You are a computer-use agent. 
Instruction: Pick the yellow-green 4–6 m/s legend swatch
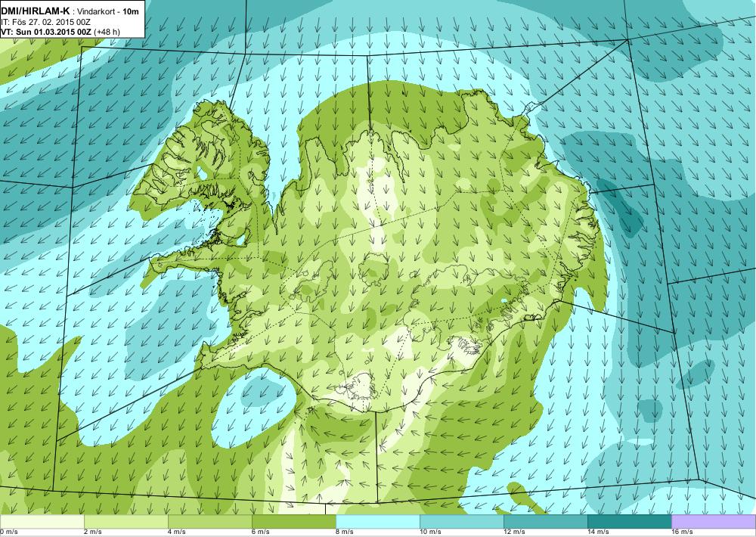(x=209, y=522)
